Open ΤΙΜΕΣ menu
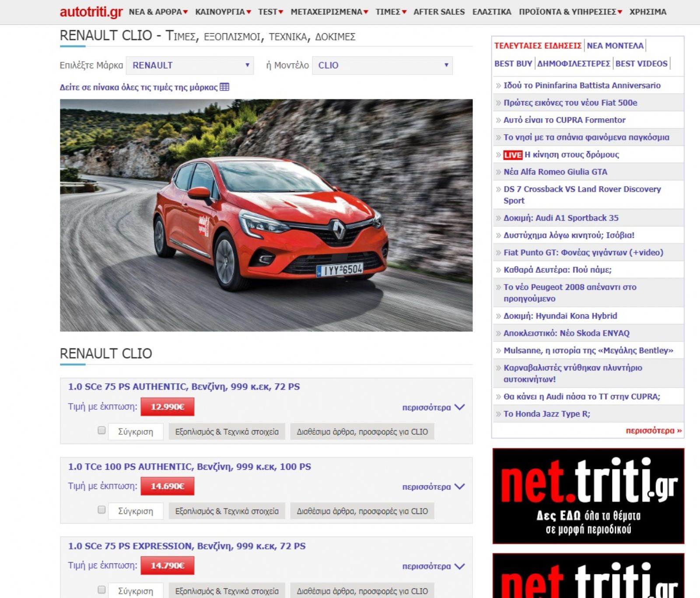This screenshot has height=598, width=700. (x=391, y=12)
